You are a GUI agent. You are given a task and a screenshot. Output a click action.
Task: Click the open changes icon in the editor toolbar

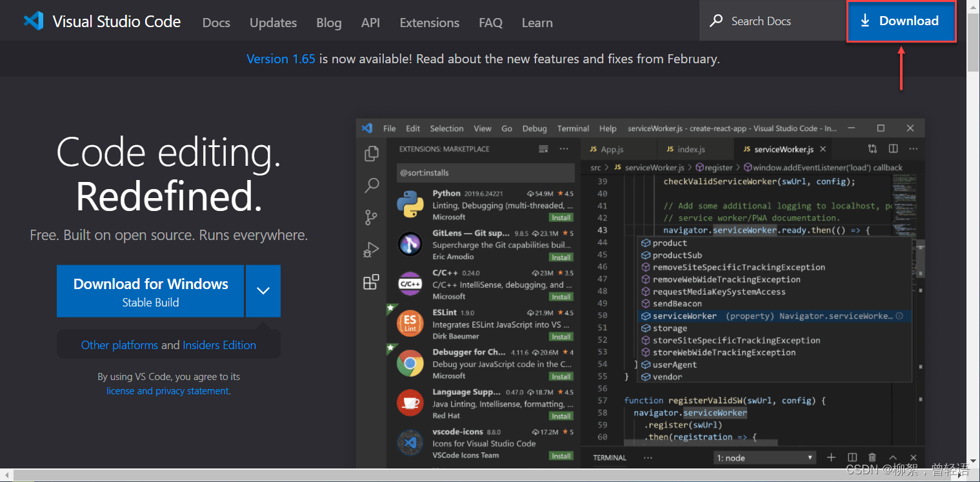pyautogui.click(x=872, y=149)
